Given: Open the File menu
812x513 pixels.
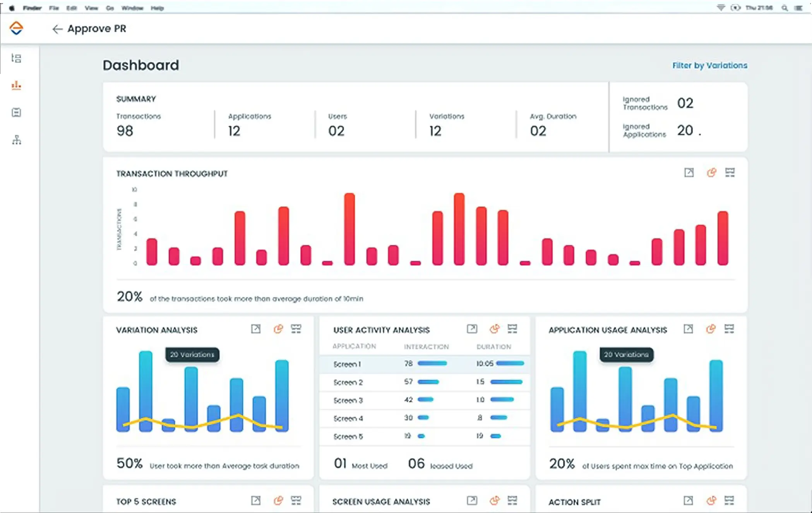Looking at the screenshot, I should (54, 8).
